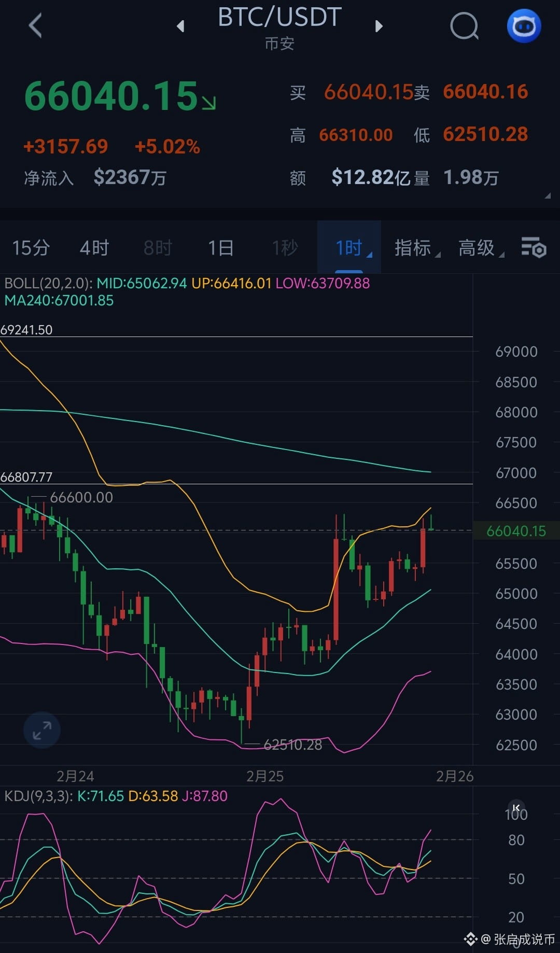Tap the turnover $12.82亿
Image resolution: width=560 pixels, height=953 pixels.
pos(371,177)
